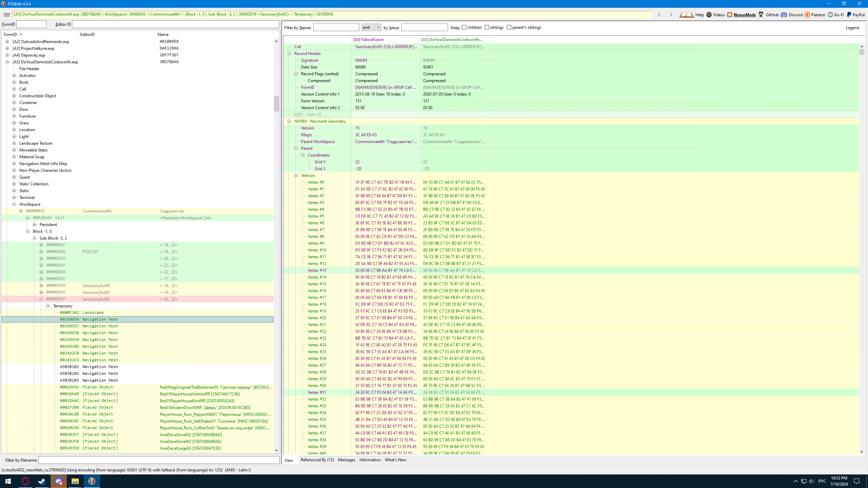The width and height of the screenshot is (868, 488).
Task: Click the Filter by filename input field
Action: tap(158, 460)
